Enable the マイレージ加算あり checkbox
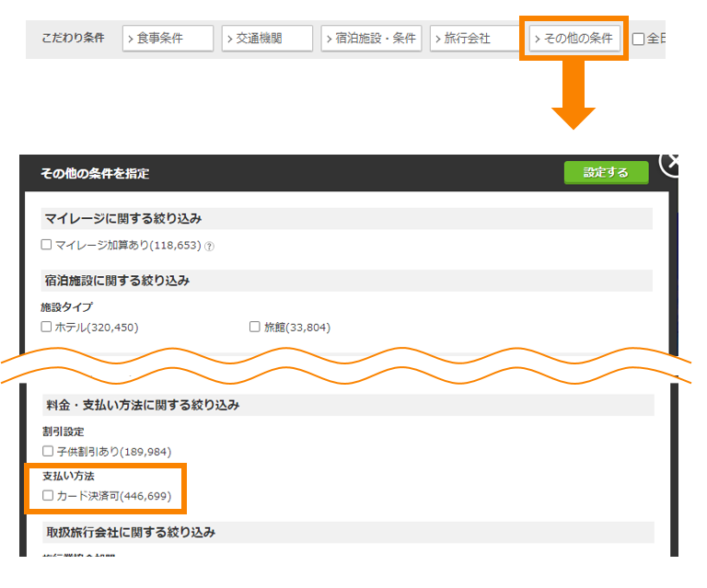The width and height of the screenshot is (707, 588). [47, 246]
